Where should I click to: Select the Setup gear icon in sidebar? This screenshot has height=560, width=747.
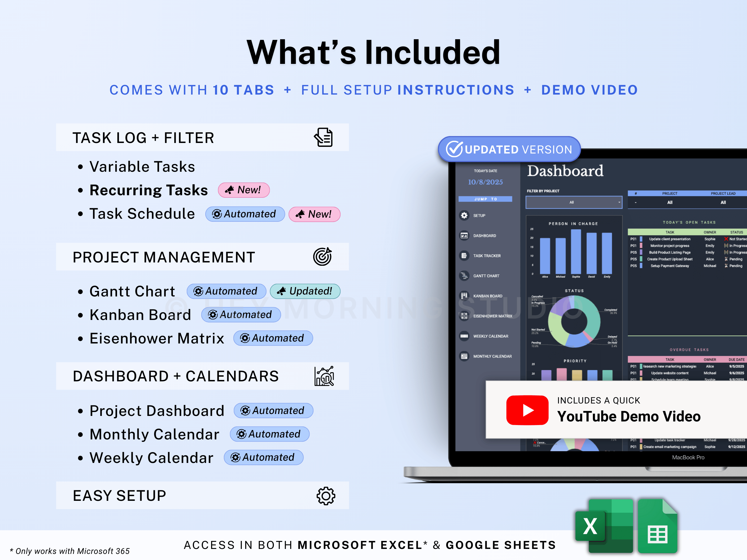(465, 215)
